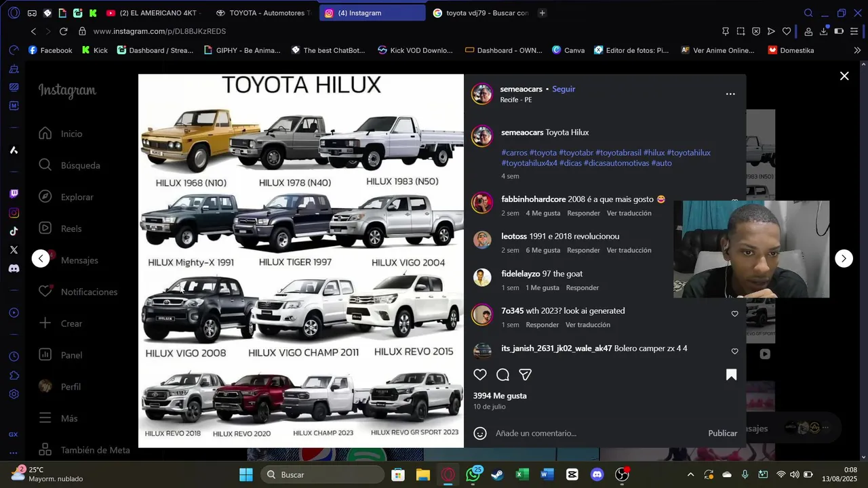Close the Instagram post overlay

click(844, 77)
